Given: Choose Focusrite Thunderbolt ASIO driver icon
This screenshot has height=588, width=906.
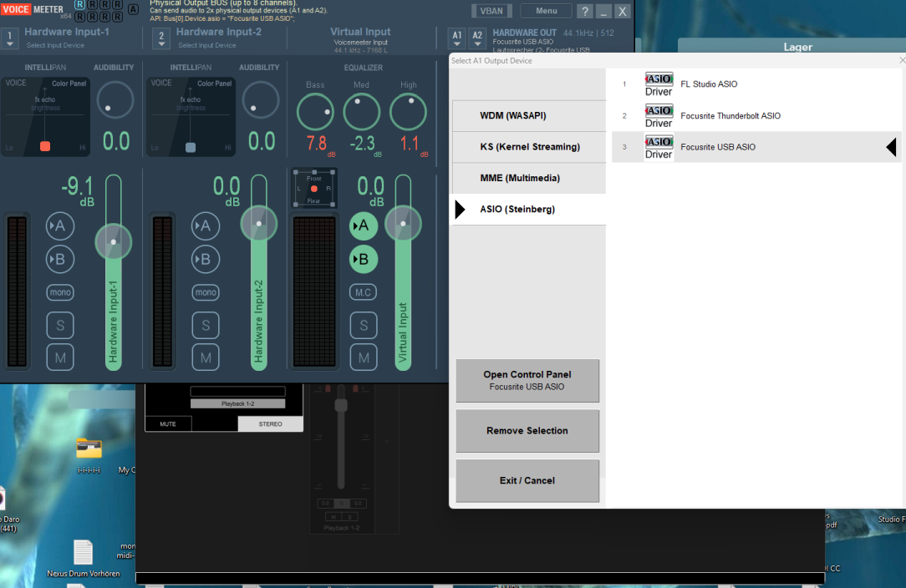Looking at the screenshot, I should point(659,116).
